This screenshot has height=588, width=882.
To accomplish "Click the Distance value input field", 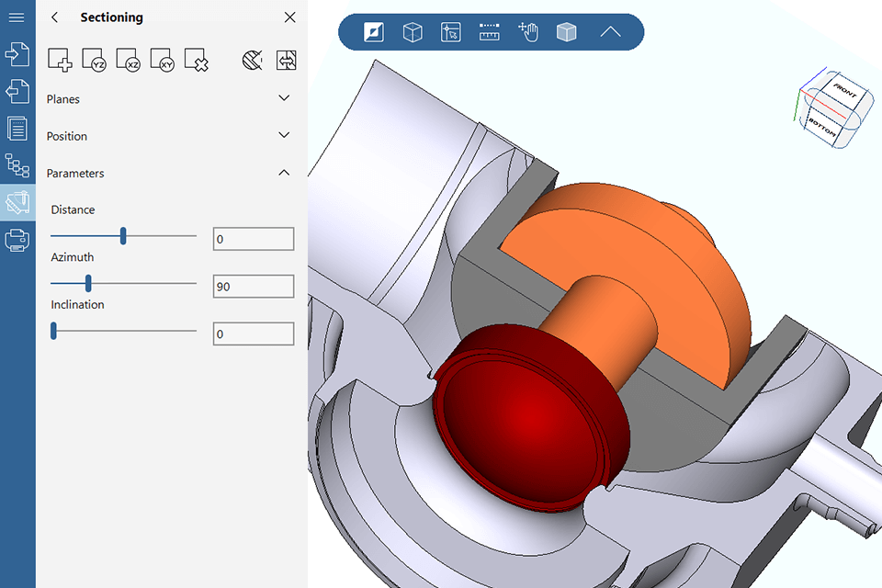I will [253, 240].
